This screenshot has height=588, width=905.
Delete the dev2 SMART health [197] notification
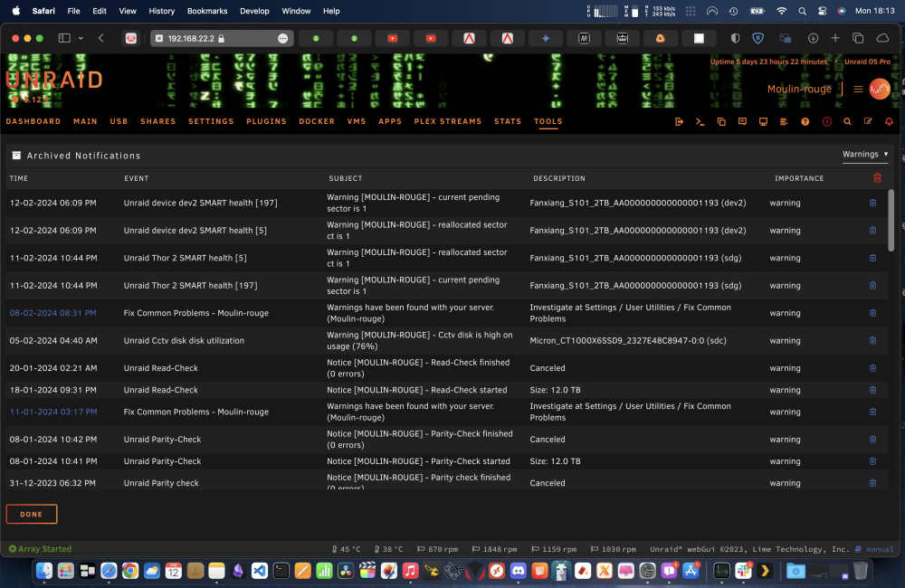click(x=872, y=203)
